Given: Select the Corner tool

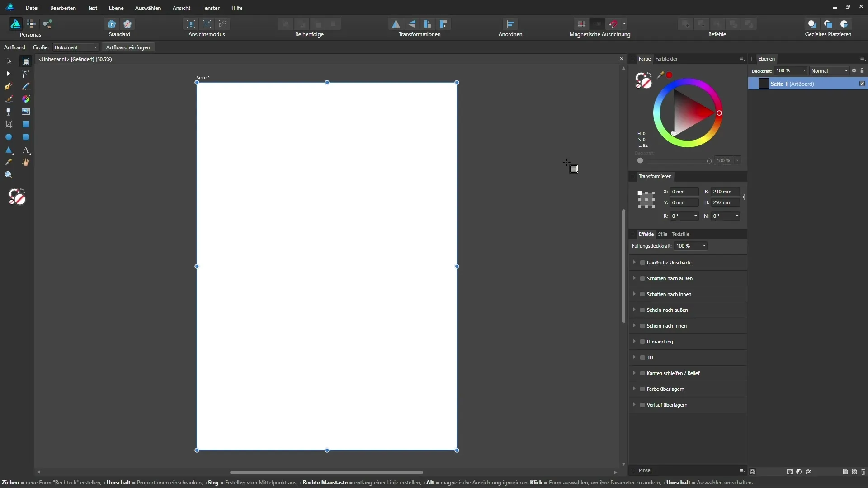Looking at the screenshot, I should point(26,74).
